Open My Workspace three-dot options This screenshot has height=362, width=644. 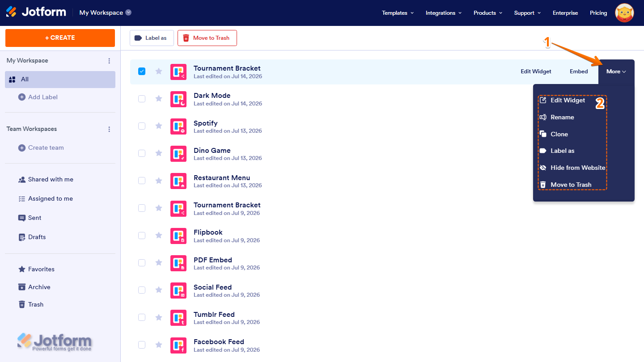109,61
